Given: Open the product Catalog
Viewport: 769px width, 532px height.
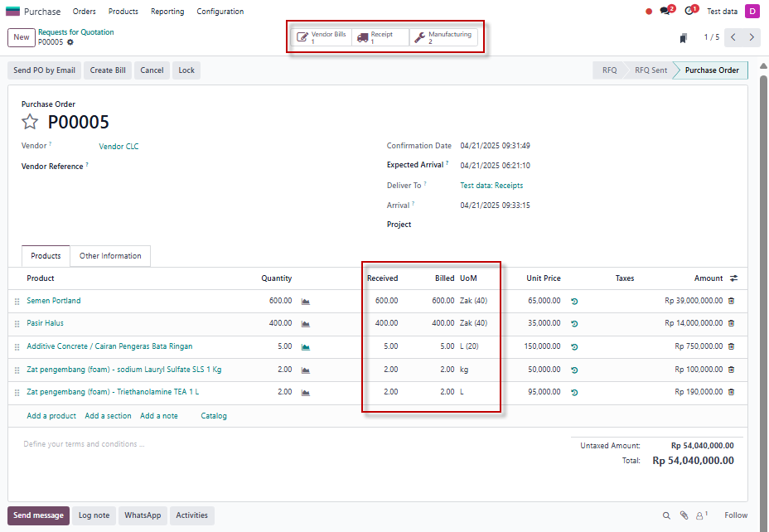Looking at the screenshot, I should pyautogui.click(x=214, y=416).
